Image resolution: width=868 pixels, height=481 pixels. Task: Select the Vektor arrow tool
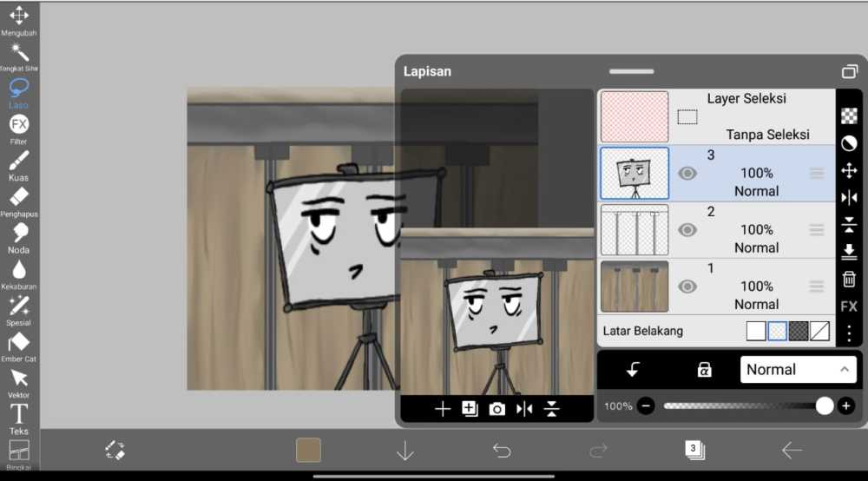coord(19,384)
